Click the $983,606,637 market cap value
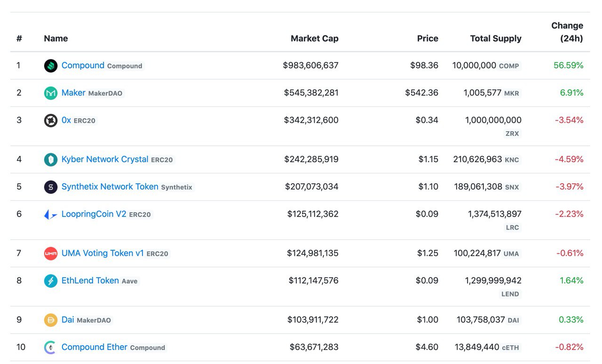Screen dimensions: 602x364 coord(310,65)
